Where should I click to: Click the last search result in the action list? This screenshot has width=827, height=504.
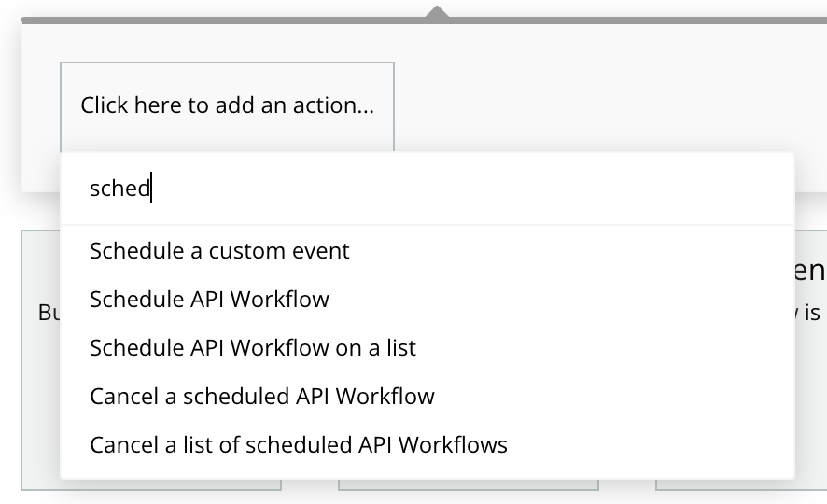299,444
